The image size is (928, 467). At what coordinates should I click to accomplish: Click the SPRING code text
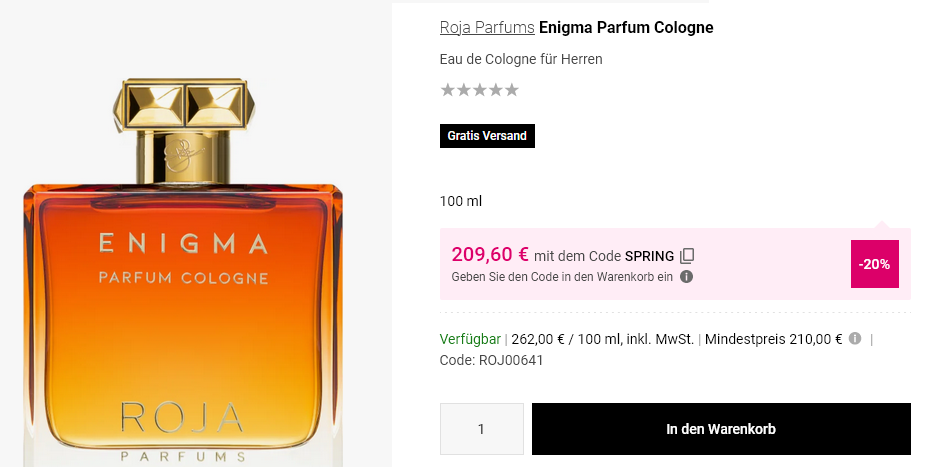point(649,256)
